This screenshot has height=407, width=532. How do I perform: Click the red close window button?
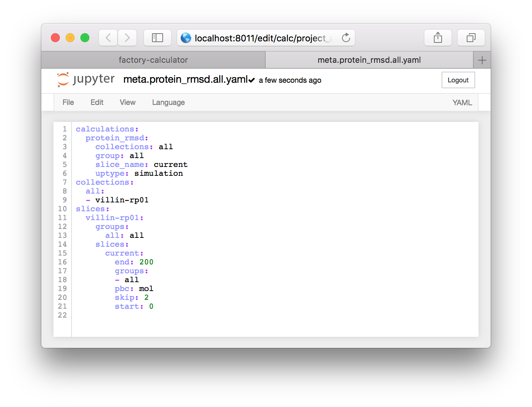55,38
